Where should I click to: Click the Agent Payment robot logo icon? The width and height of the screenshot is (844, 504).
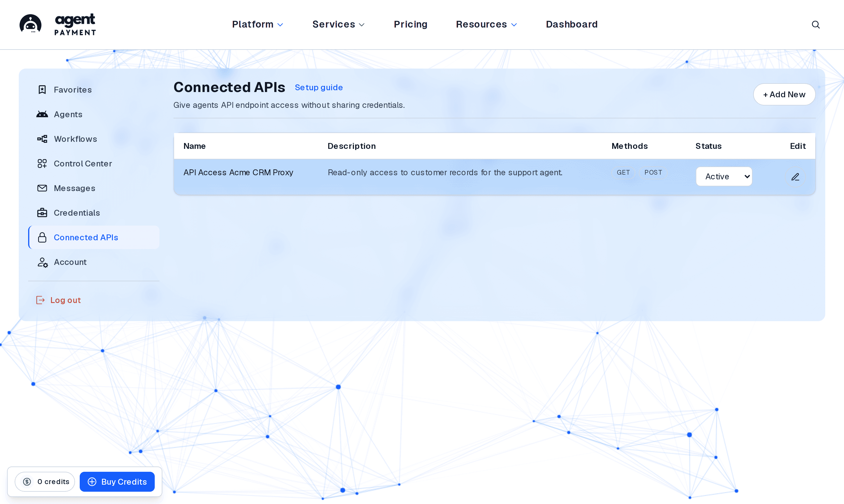click(30, 24)
